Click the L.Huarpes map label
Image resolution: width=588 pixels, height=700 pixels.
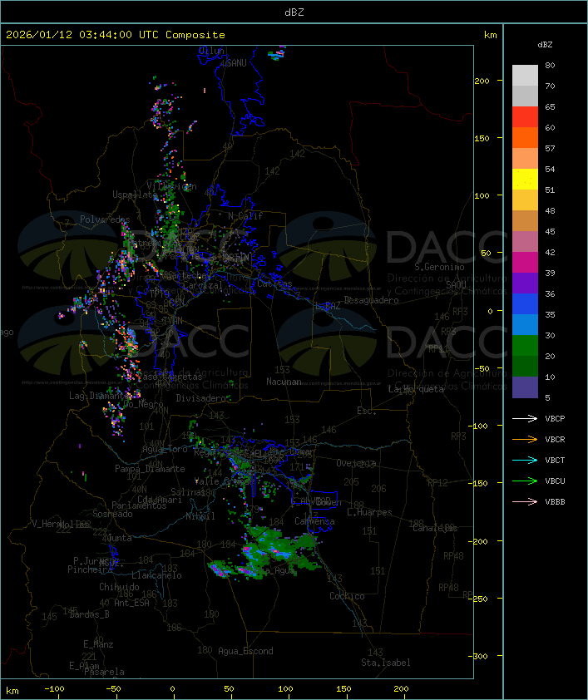coord(369,512)
